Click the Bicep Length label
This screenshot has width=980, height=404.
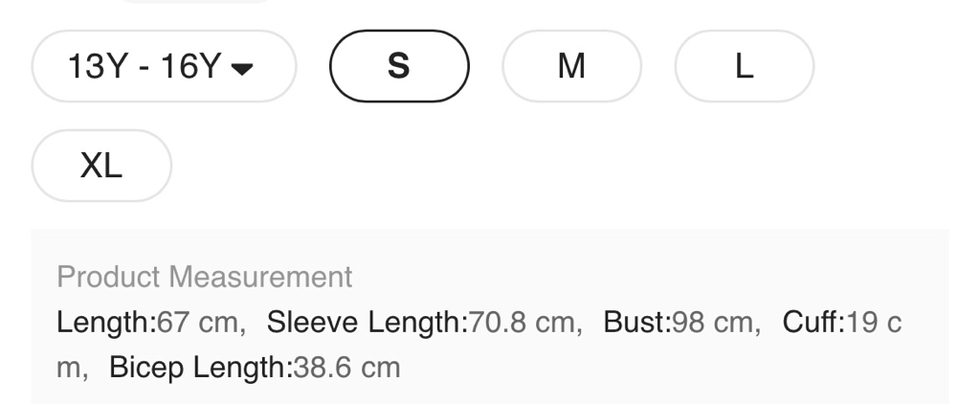(x=197, y=367)
